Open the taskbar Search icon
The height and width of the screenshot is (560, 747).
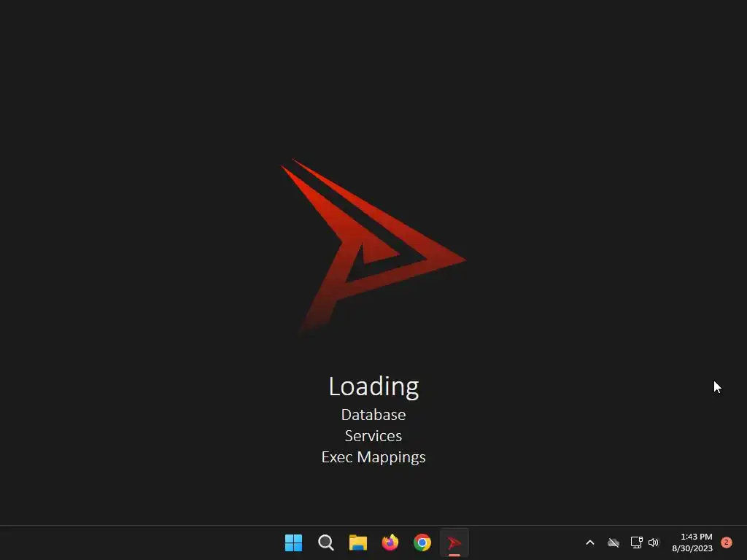tap(326, 542)
